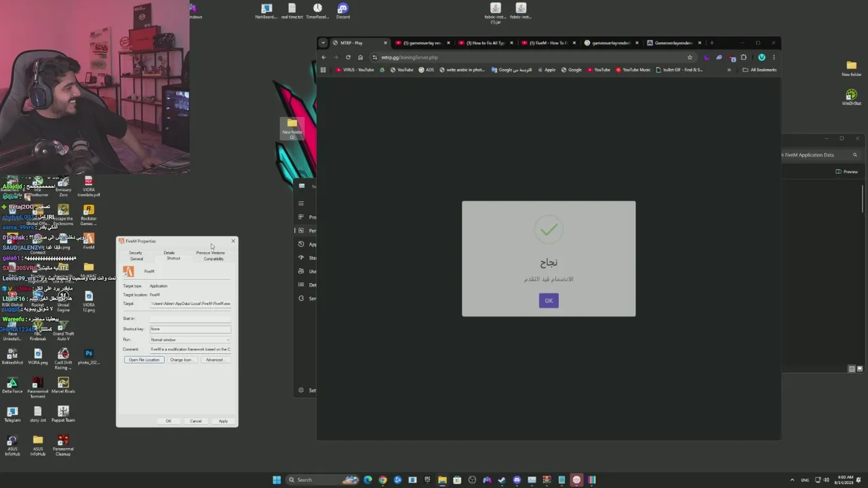Click the ENG language indicator
The width and height of the screenshot is (868, 488).
pyautogui.click(x=805, y=480)
